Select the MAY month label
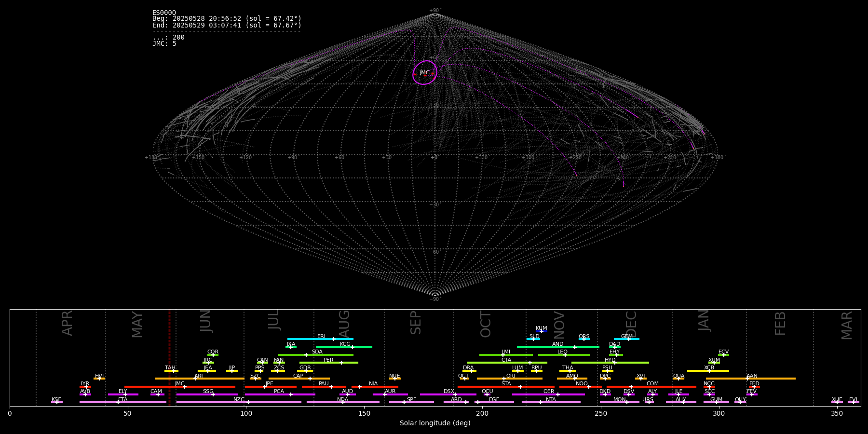 point(137,325)
